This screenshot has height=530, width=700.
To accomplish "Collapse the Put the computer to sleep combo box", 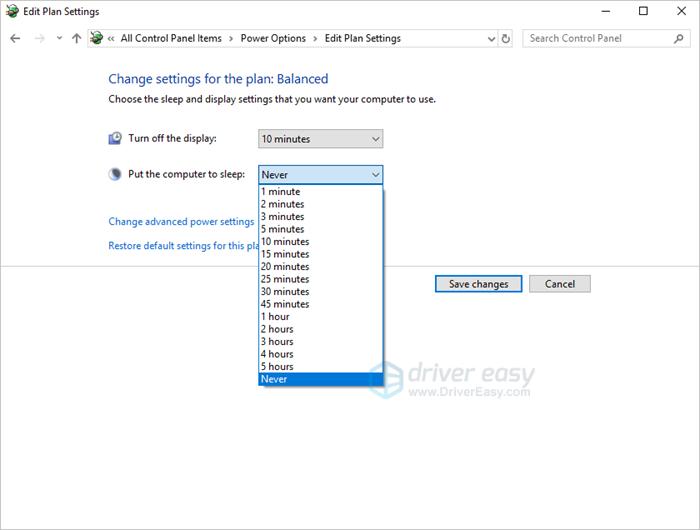I will click(x=321, y=175).
